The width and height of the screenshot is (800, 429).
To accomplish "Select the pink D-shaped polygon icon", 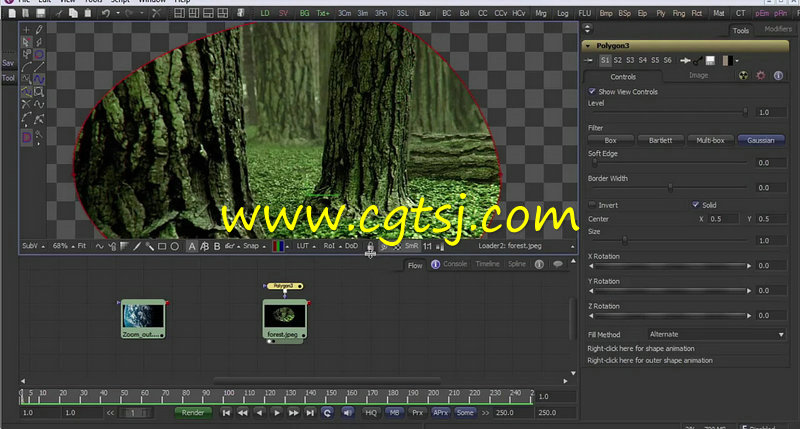I will (x=27, y=137).
